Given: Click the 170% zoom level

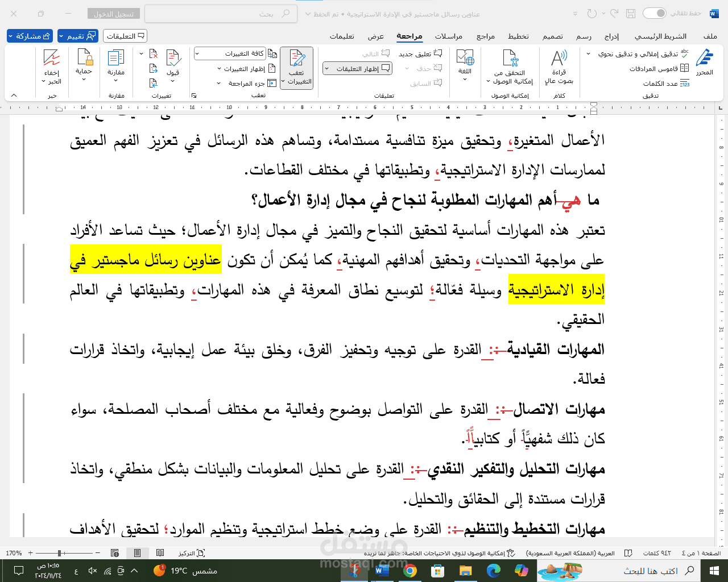Looking at the screenshot, I should pyautogui.click(x=14, y=553).
